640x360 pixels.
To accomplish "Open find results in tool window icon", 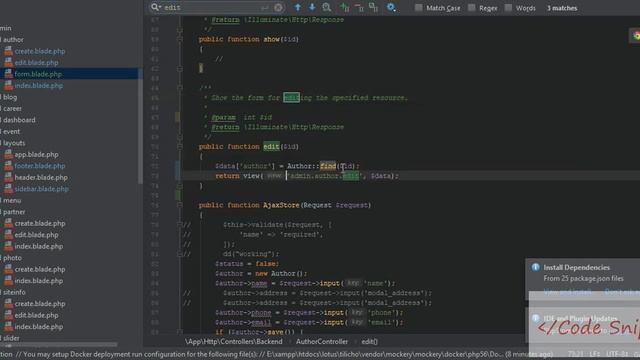I will pyautogui.click(x=327, y=7).
